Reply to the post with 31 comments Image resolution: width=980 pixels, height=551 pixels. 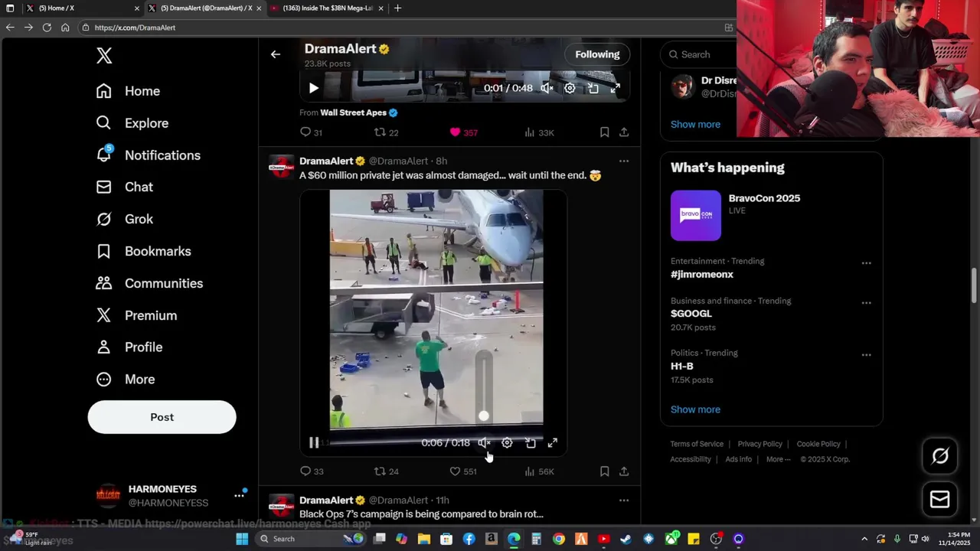click(x=311, y=132)
